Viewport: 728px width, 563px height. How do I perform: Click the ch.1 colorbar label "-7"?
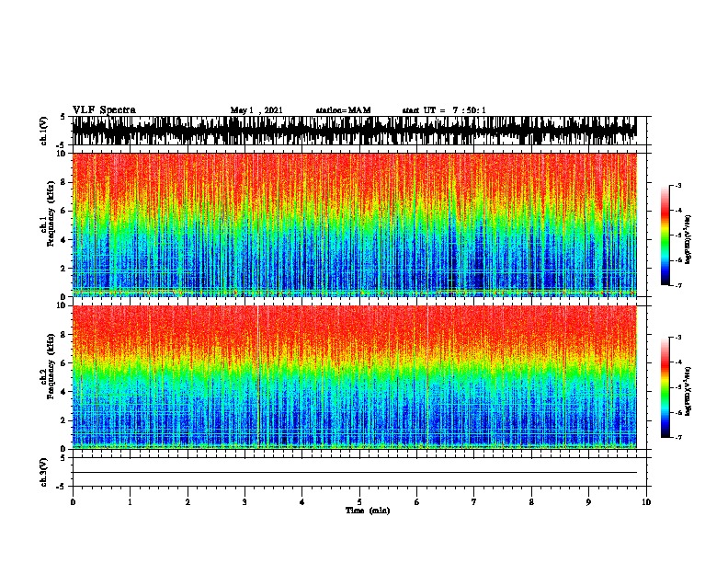(678, 285)
